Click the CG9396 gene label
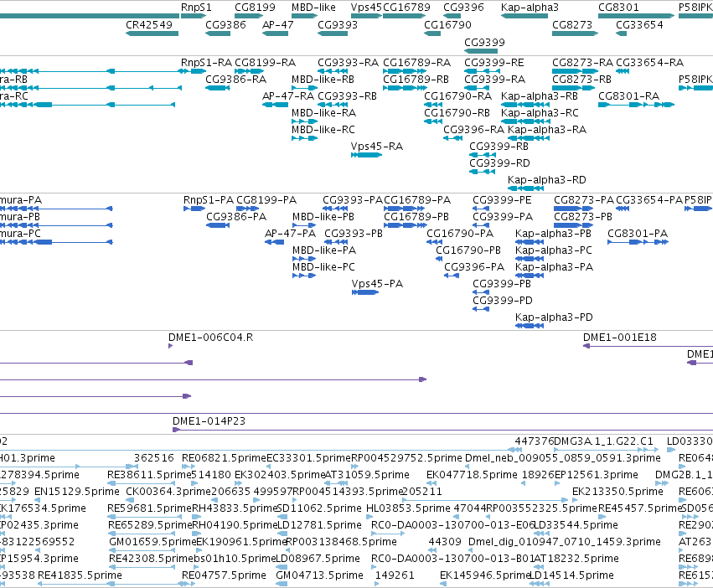Screen dimensions: 713x588 [463, 8]
